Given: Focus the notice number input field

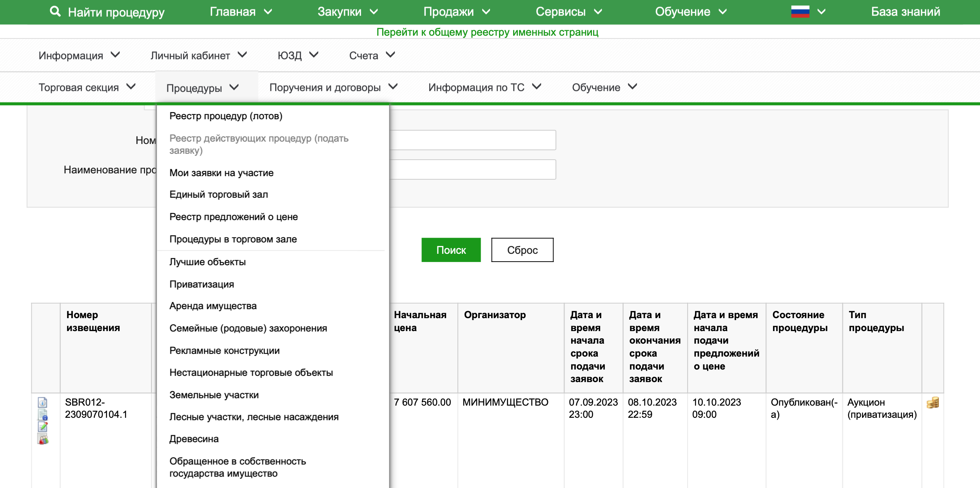Looking at the screenshot, I should 472,140.
